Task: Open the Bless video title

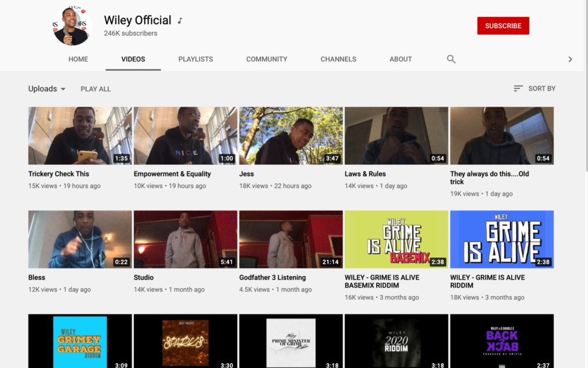Action: [x=36, y=278]
